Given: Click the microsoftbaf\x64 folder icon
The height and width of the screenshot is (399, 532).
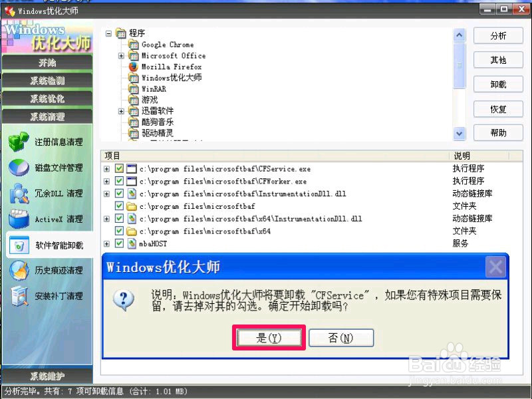Looking at the screenshot, I should tap(131, 231).
